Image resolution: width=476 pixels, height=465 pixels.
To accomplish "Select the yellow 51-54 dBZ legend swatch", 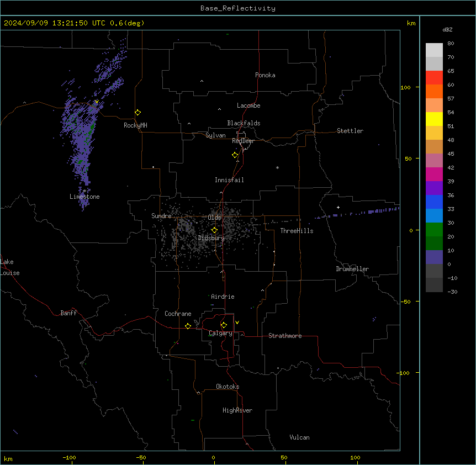I will [434, 119].
